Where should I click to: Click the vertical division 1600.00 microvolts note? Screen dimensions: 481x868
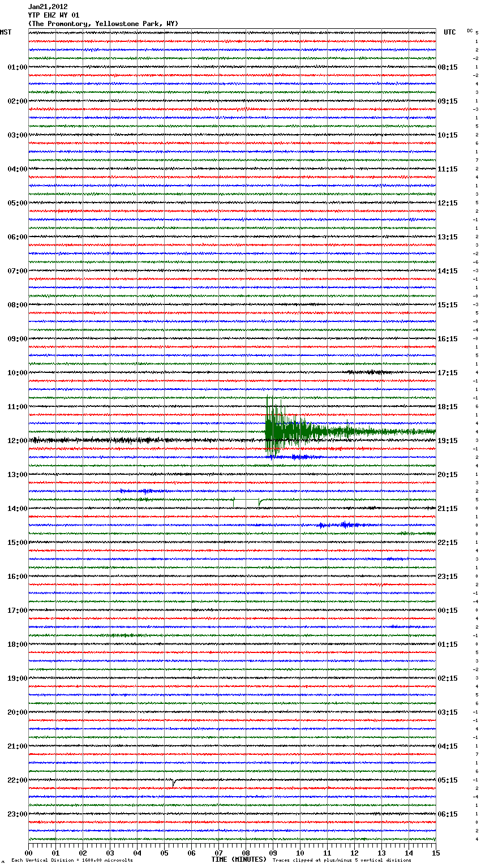[x=72, y=860]
